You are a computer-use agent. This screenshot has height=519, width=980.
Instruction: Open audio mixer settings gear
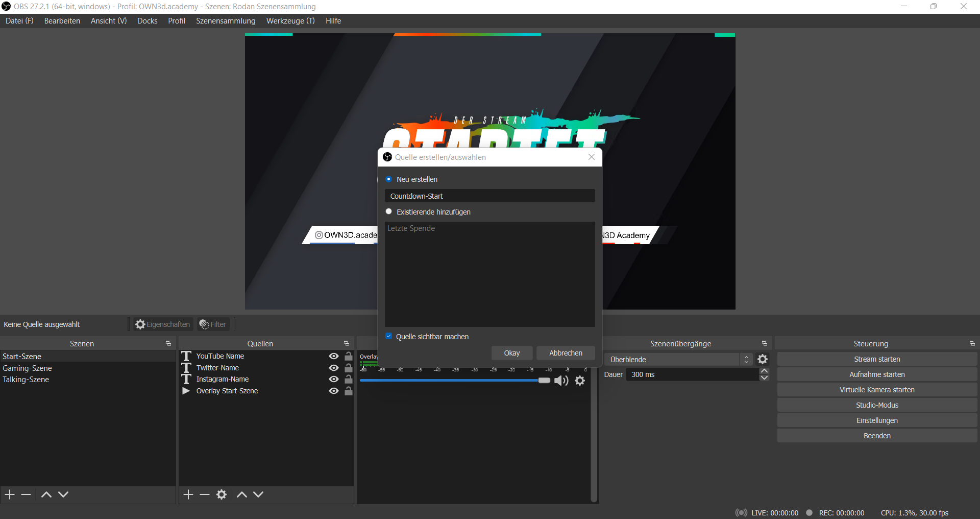[x=580, y=381]
